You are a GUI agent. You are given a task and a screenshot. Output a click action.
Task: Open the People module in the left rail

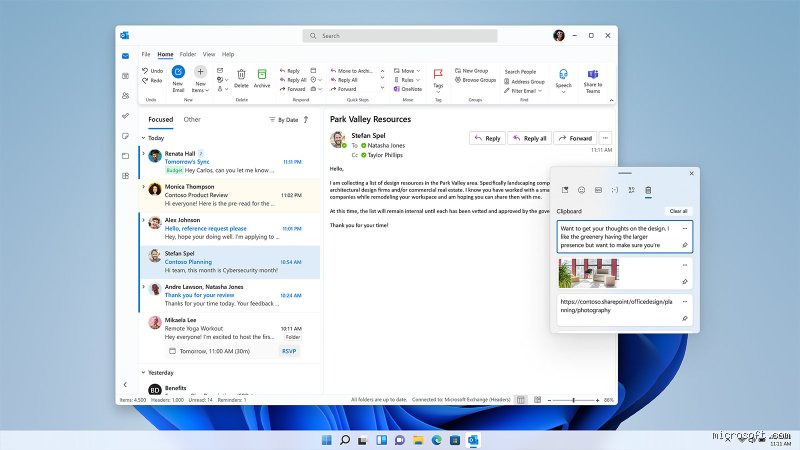[x=126, y=96]
